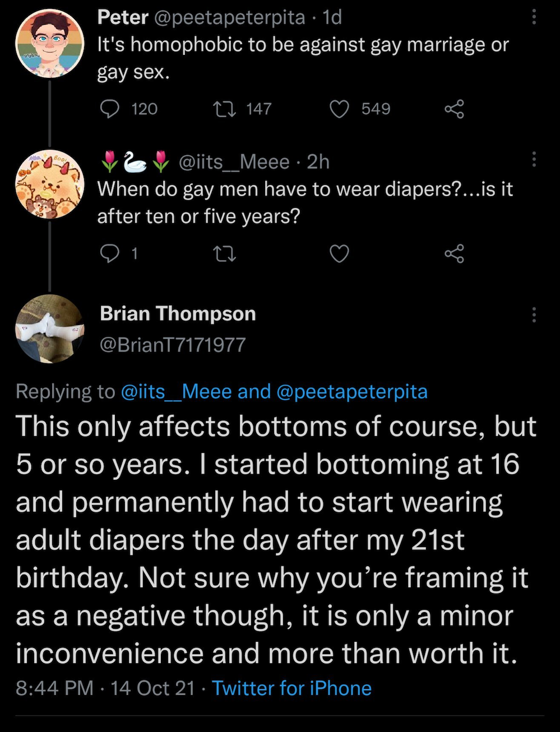Open Peter's profile picture

[49, 43]
